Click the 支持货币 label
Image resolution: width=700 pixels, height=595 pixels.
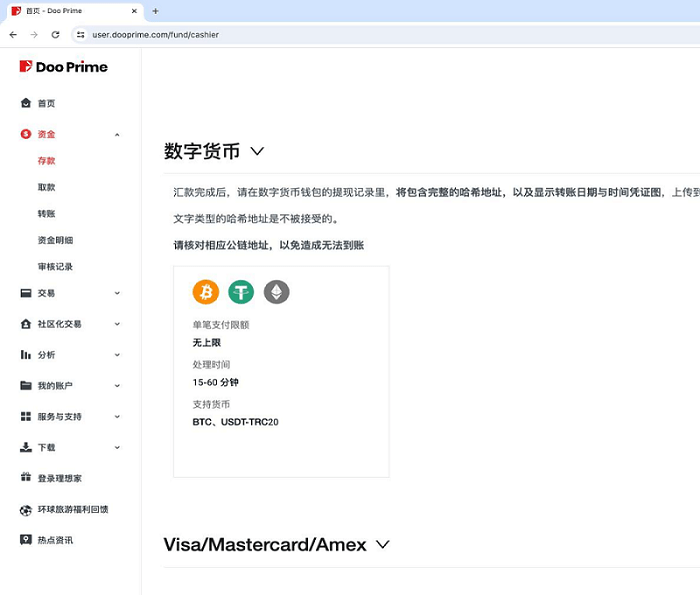tap(211, 404)
